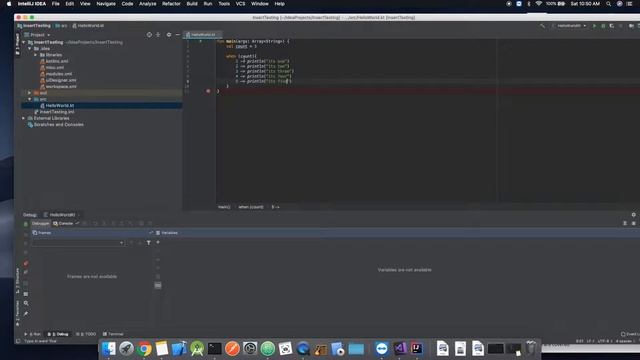Open Scratches and Consoles

tap(58, 124)
